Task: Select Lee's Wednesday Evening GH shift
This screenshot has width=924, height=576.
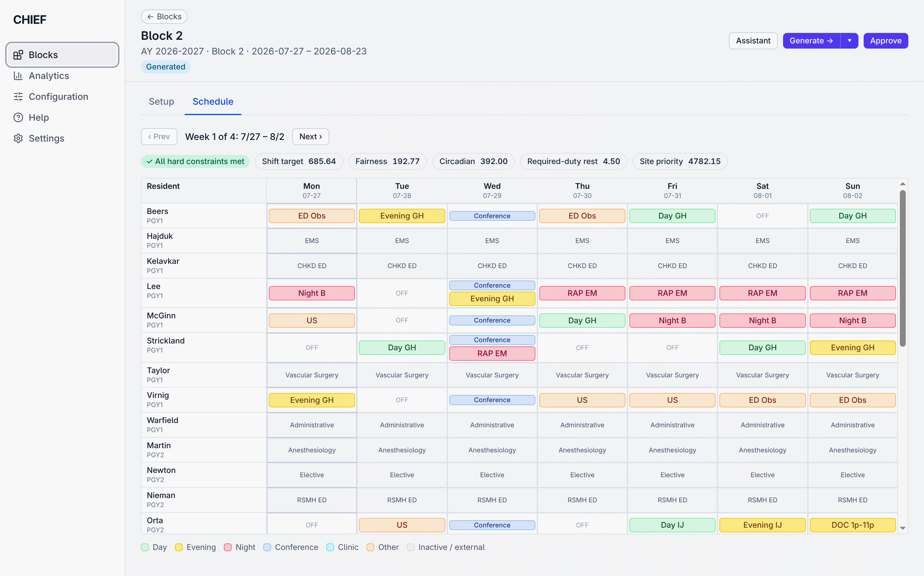Action: 492,299
